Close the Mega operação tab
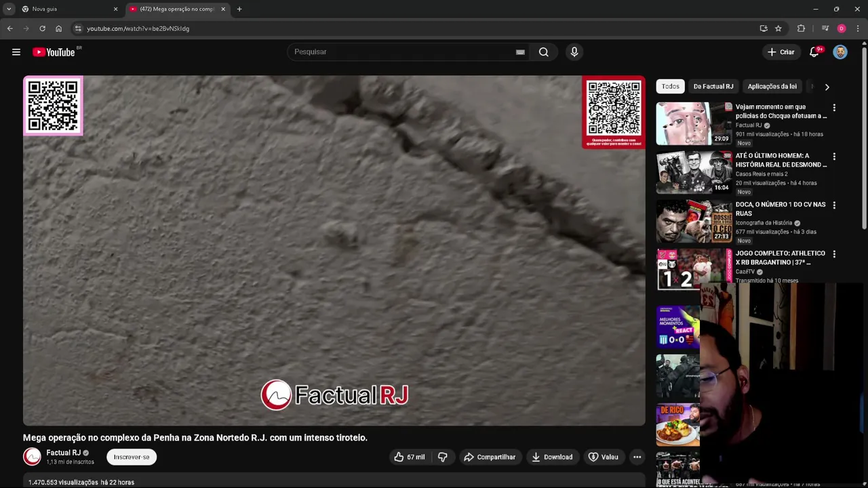868x488 pixels. (x=223, y=9)
